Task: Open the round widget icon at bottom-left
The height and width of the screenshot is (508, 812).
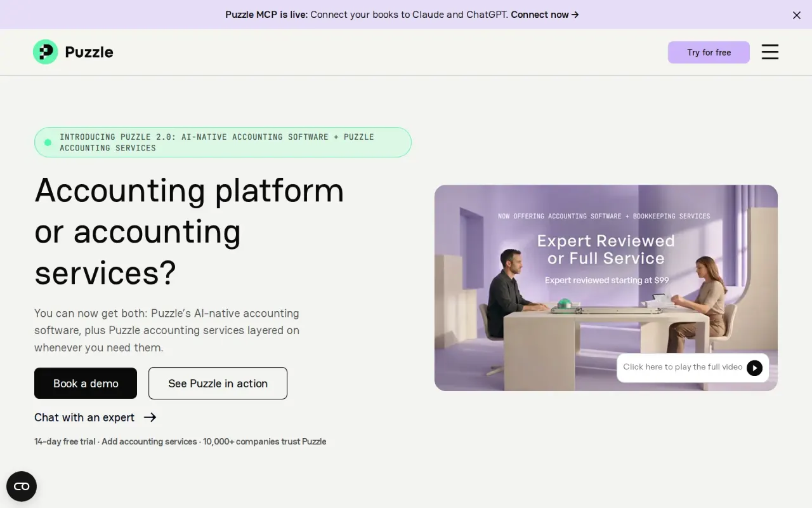Action: click(x=22, y=486)
